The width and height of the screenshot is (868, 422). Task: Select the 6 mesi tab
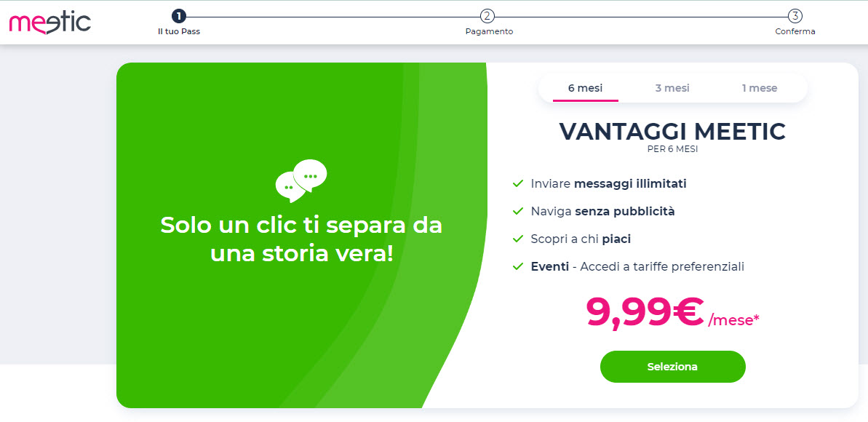(x=585, y=88)
